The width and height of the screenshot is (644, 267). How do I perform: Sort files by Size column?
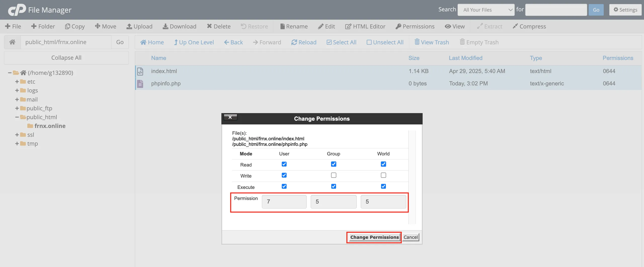click(414, 58)
